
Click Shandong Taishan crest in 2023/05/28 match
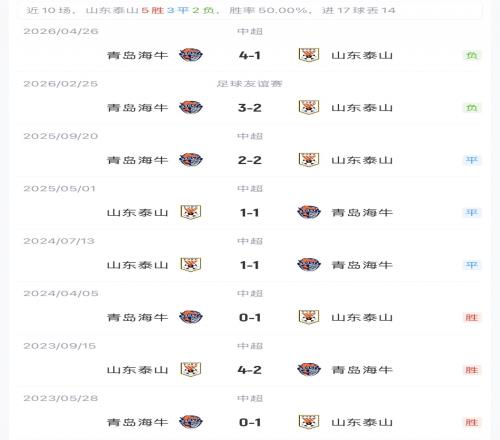point(309,422)
